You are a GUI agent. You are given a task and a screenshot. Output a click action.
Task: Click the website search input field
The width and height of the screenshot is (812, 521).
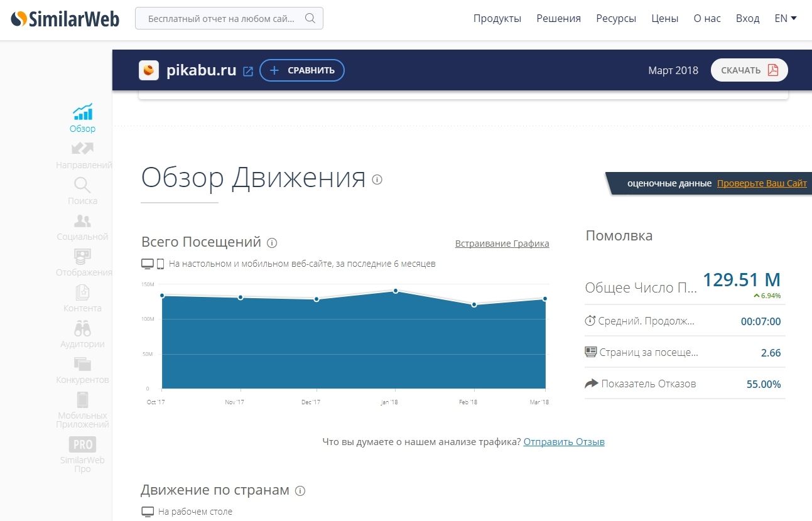[x=229, y=18]
